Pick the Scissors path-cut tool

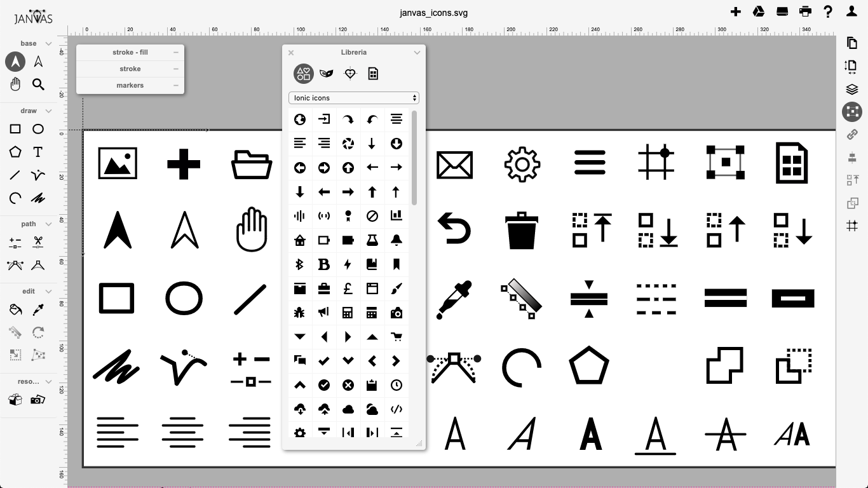[x=37, y=242]
